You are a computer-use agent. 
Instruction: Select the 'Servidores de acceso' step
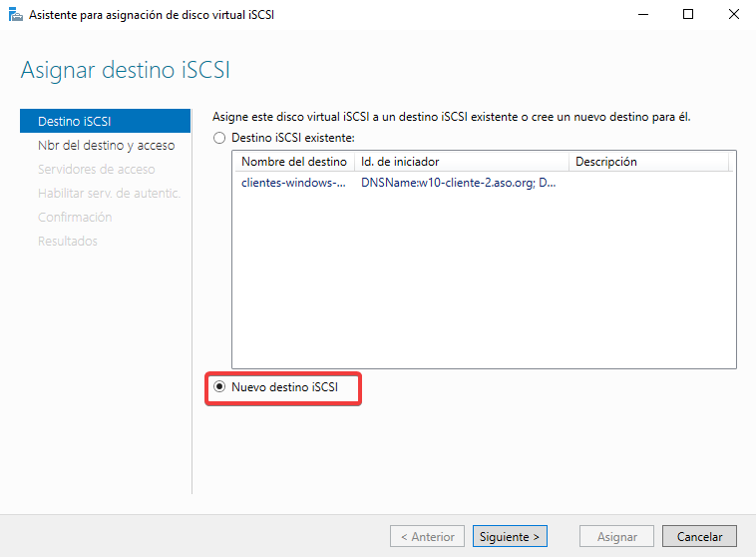coord(96,169)
